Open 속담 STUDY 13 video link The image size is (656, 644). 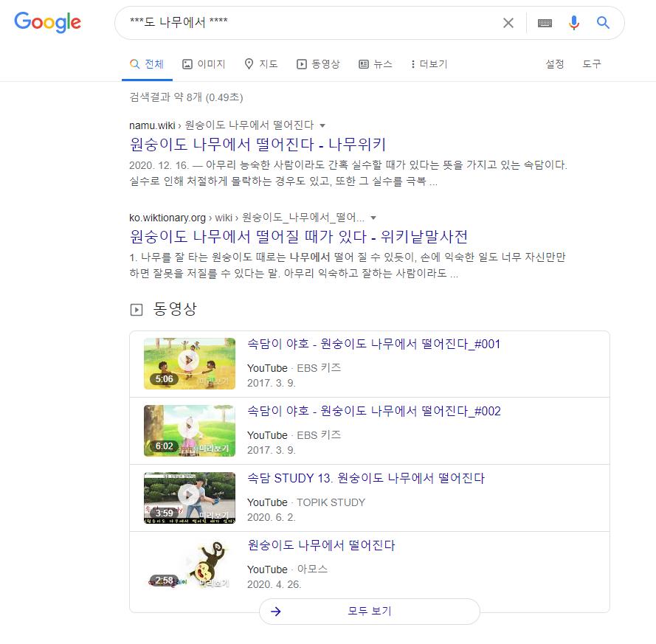point(366,478)
